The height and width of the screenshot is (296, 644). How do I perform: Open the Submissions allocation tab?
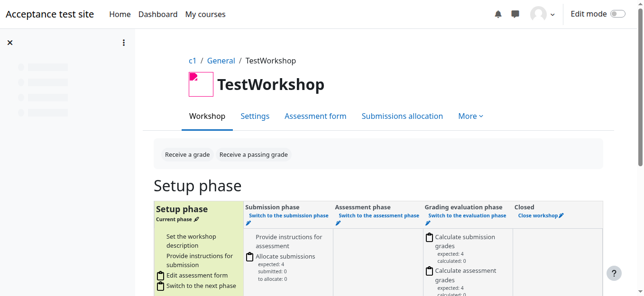pyautogui.click(x=402, y=116)
